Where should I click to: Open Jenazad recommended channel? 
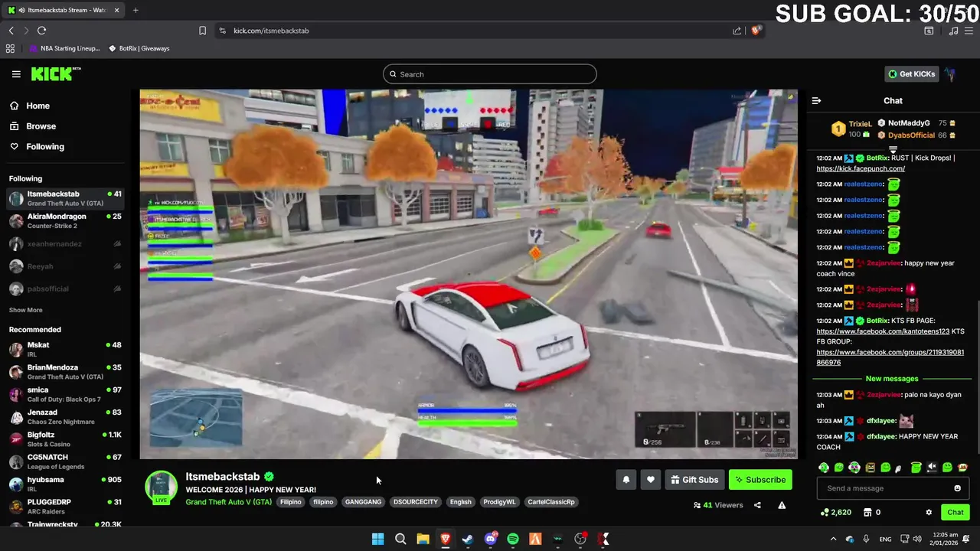pos(64,416)
